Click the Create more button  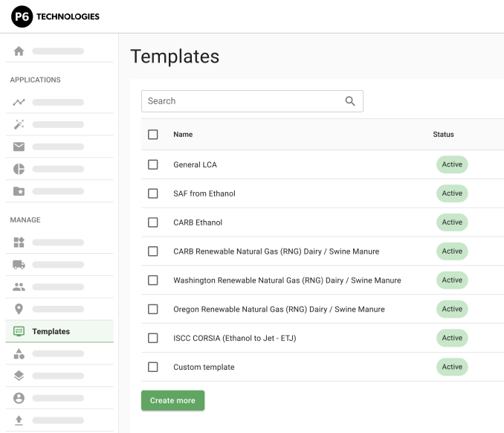173,400
